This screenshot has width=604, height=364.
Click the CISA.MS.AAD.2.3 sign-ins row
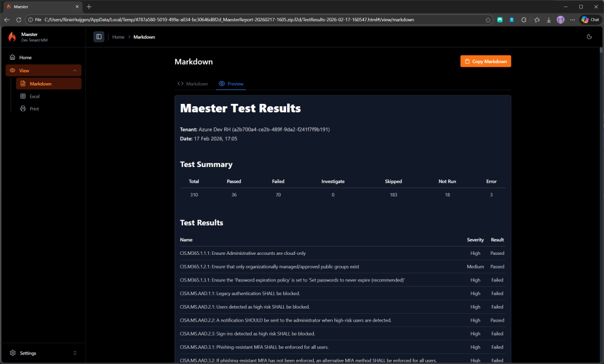coord(343,333)
